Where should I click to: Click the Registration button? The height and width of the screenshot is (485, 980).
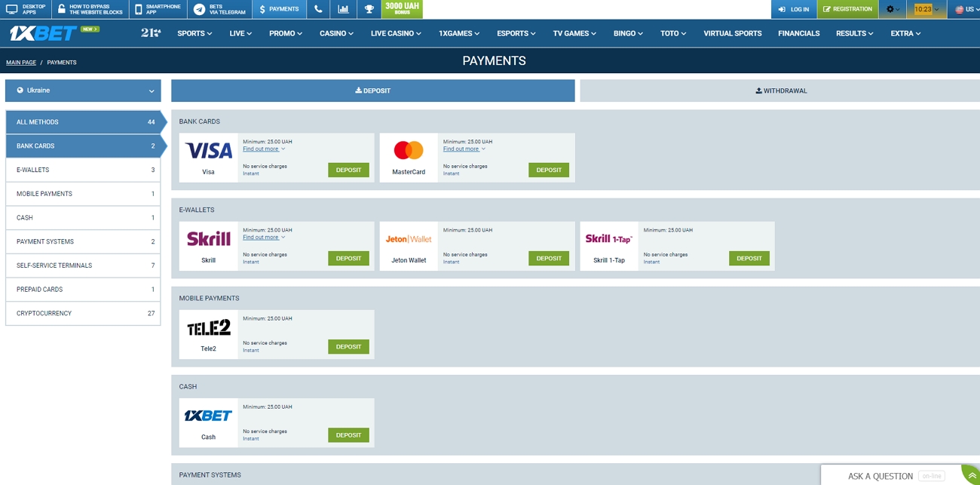coord(847,9)
